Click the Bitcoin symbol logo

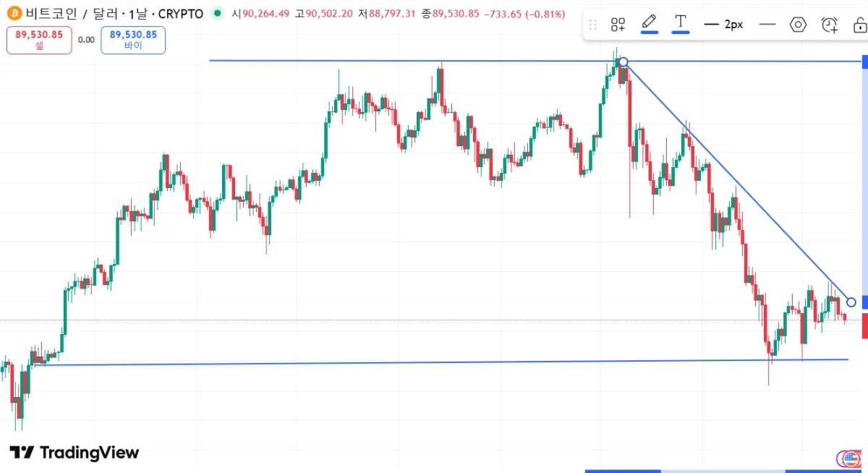coord(13,13)
